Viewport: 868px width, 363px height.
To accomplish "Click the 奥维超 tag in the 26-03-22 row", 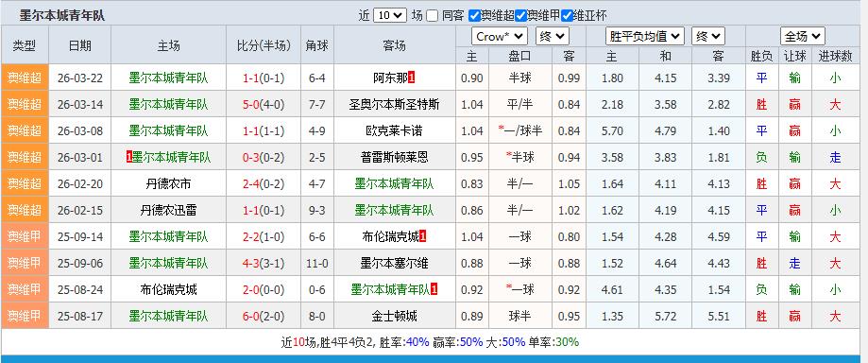I will pyautogui.click(x=25, y=78).
